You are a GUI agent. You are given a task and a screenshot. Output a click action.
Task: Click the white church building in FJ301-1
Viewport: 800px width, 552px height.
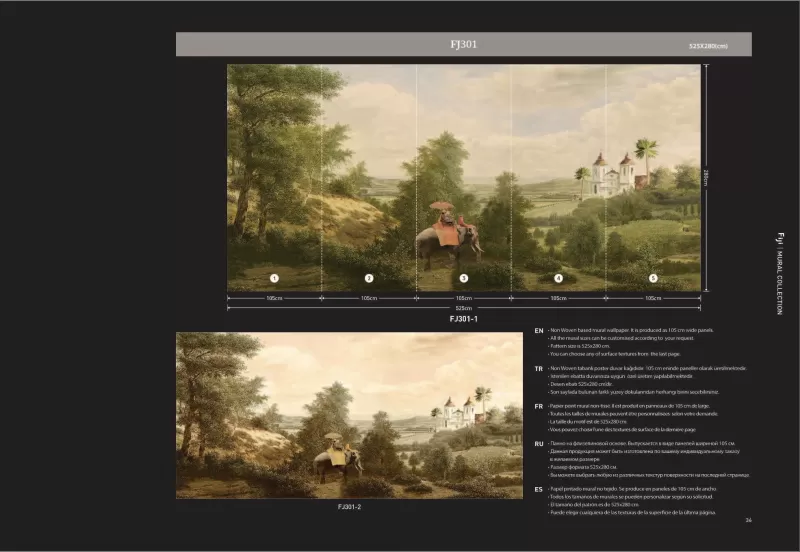[615, 176]
